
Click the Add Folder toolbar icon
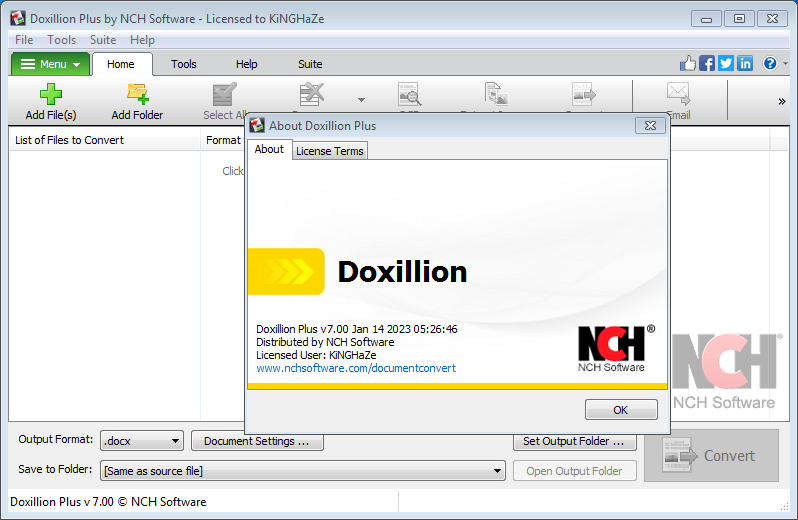pyautogui.click(x=137, y=95)
